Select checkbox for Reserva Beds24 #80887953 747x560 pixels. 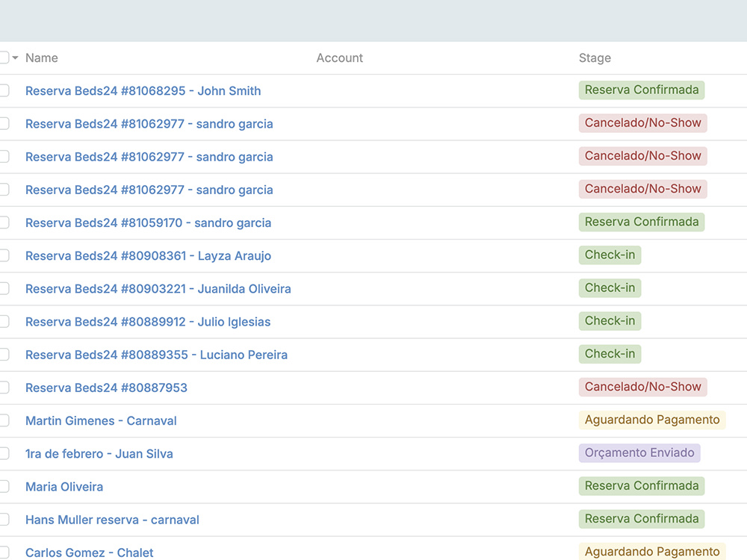pyautogui.click(x=4, y=387)
